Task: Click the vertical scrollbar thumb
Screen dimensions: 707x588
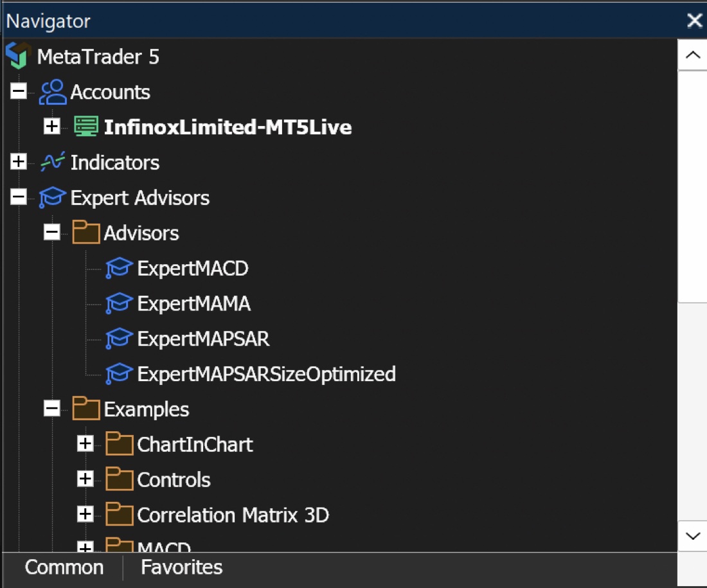Action: (x=693, y=186)
